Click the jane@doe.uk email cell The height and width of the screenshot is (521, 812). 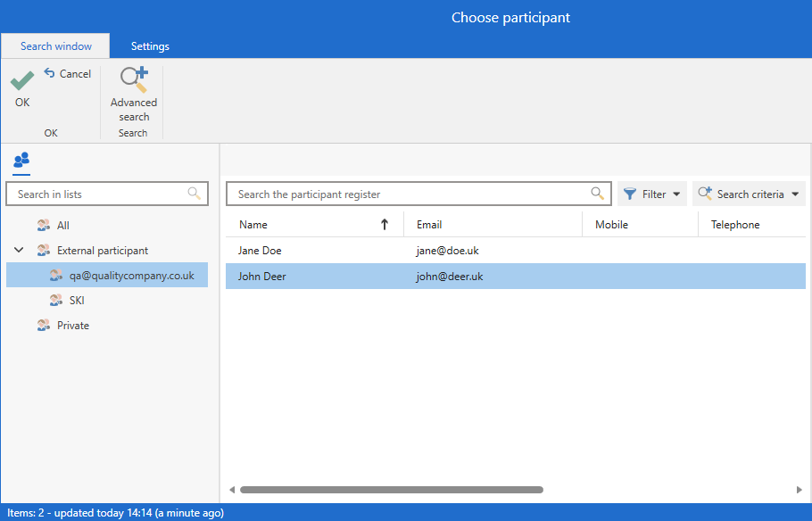point(447,251)
